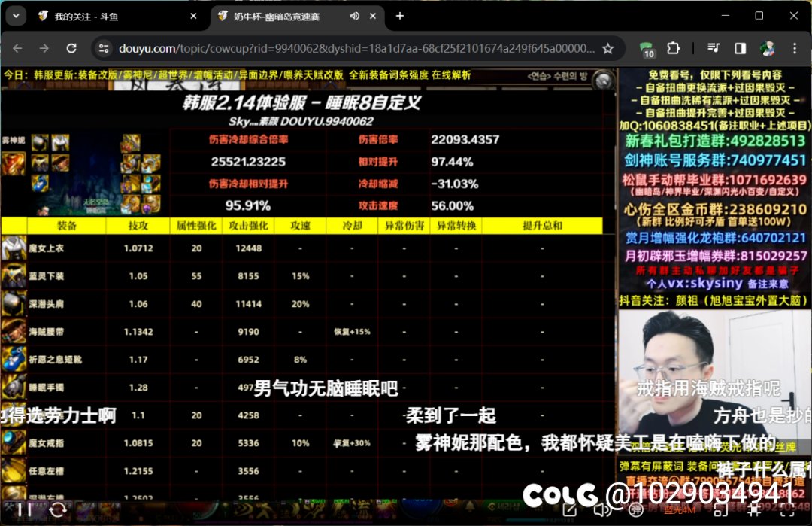The width and height of the screenshot is (812, 526).
Task: Click the 新春礼包打造群:492828513 text
Action: (715, 141)
